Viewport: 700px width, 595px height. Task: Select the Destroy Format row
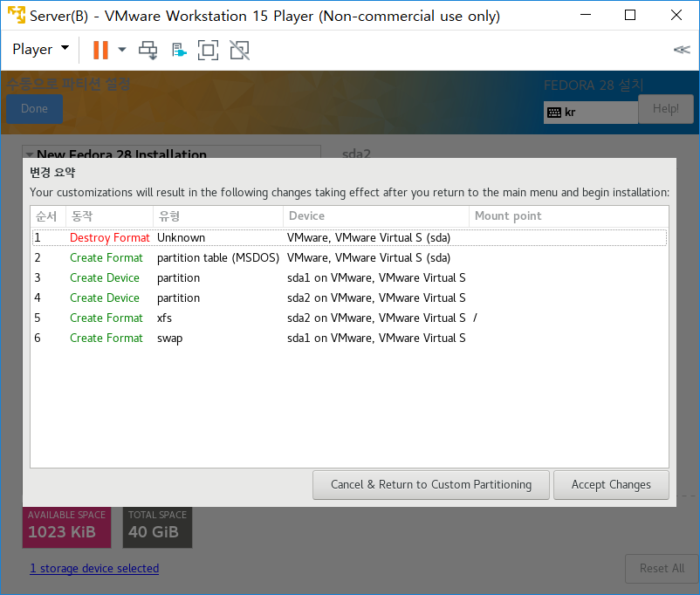pos(349,237)
